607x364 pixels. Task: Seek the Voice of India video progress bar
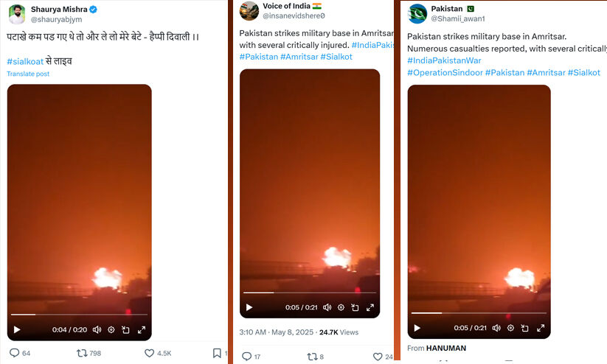point(310,293)
